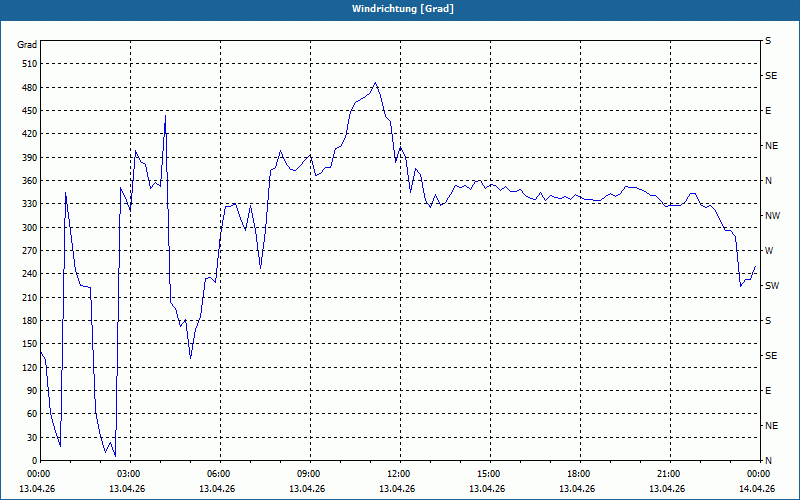The height and width of the screenshot is (500, 800).
Task: Select the 120 y-axis value
Action: 30,367
